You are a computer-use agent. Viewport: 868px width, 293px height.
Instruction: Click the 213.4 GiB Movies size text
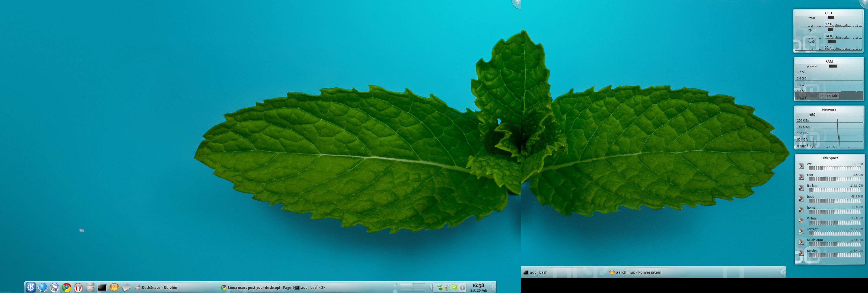(857, 250)
